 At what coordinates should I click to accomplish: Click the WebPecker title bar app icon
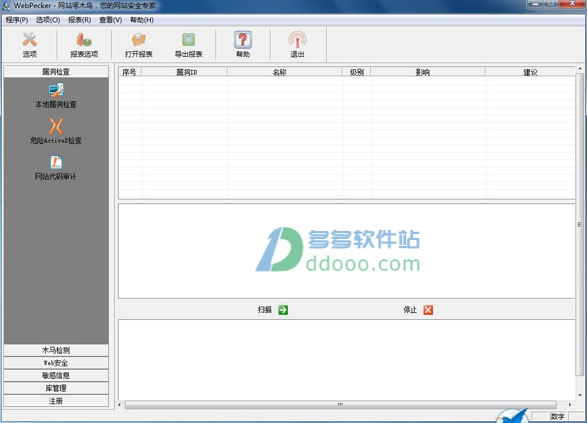click(x=6, y=5)
